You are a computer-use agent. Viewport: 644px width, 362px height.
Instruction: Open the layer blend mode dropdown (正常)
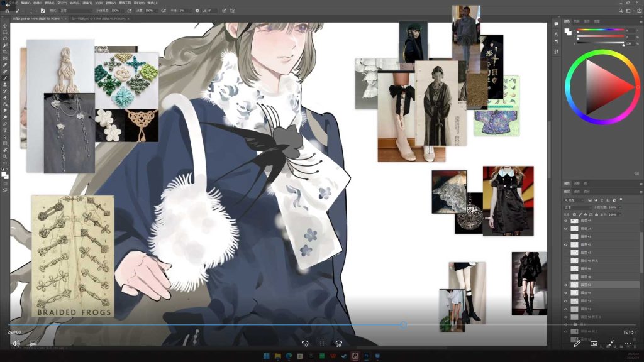click(x=576, y=207)
